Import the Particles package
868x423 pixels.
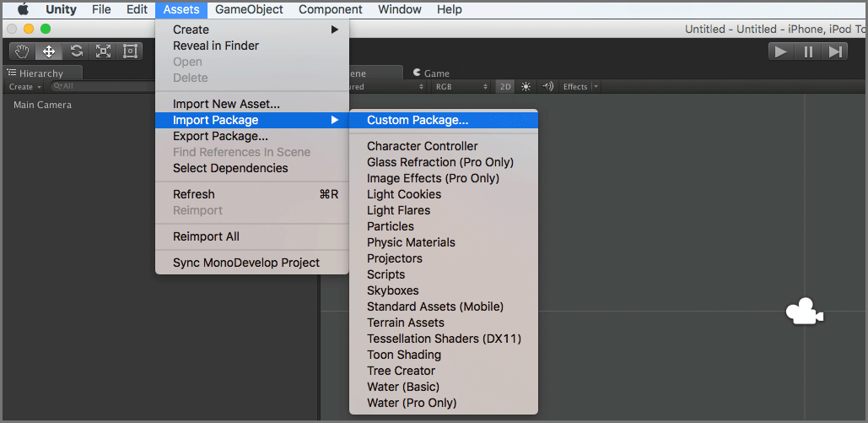(444, 226)
